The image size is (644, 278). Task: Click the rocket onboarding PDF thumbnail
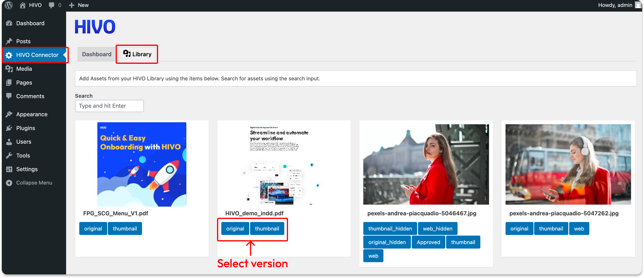coord(142,164)
